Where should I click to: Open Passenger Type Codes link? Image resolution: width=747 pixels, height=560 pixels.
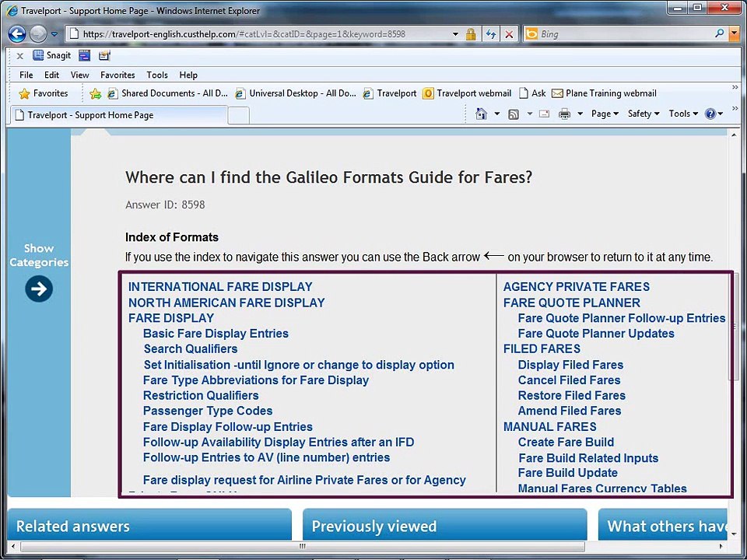click(208, 411)
